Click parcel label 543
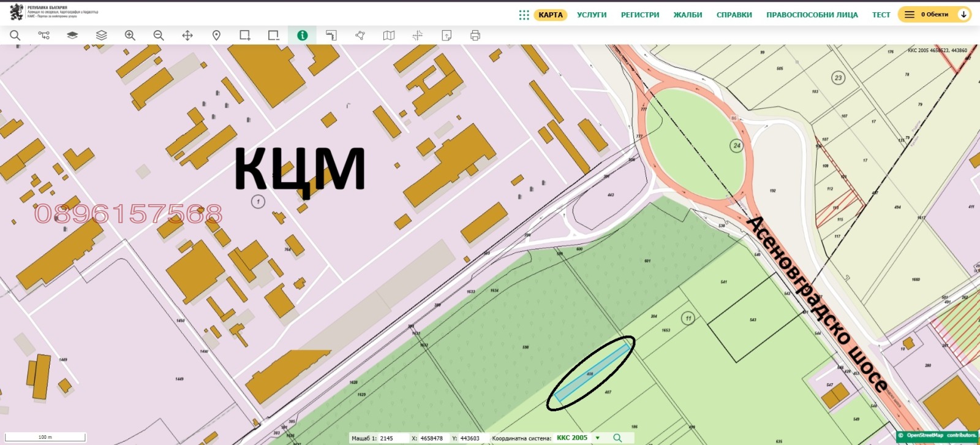Viewport: 980px width, 445px height. [x=753, y=319]
